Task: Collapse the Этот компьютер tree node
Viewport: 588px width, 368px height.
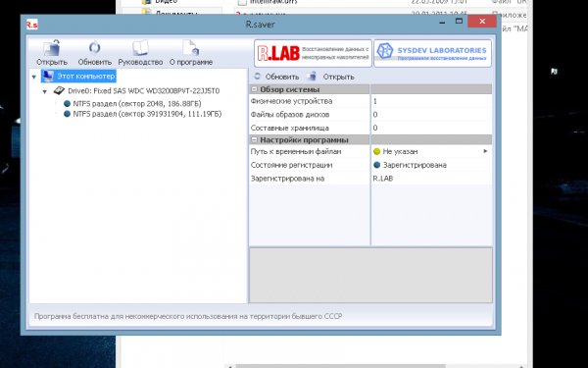Action: pos(34,77)
